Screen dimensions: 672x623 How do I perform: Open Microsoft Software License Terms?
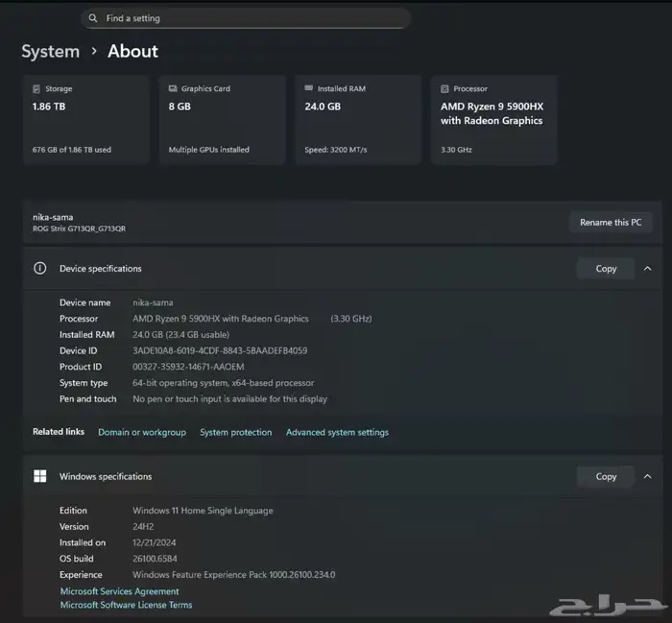tap(126, 605)
